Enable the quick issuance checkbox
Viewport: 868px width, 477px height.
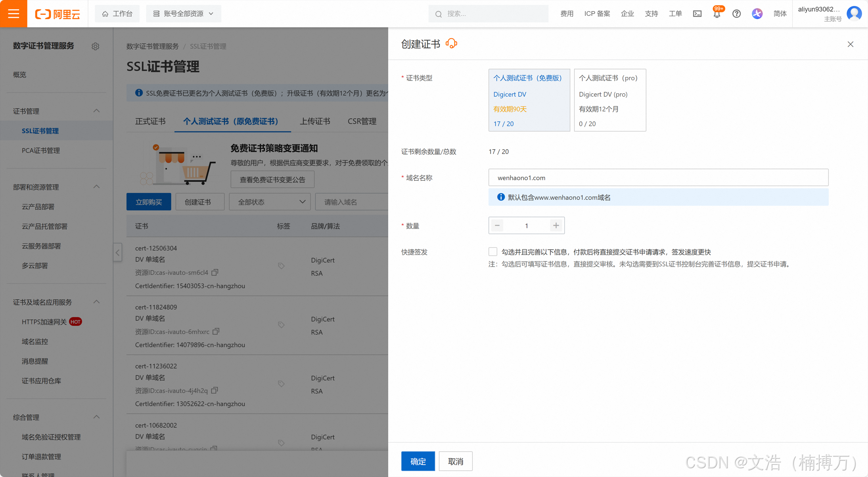pos(493,252)
